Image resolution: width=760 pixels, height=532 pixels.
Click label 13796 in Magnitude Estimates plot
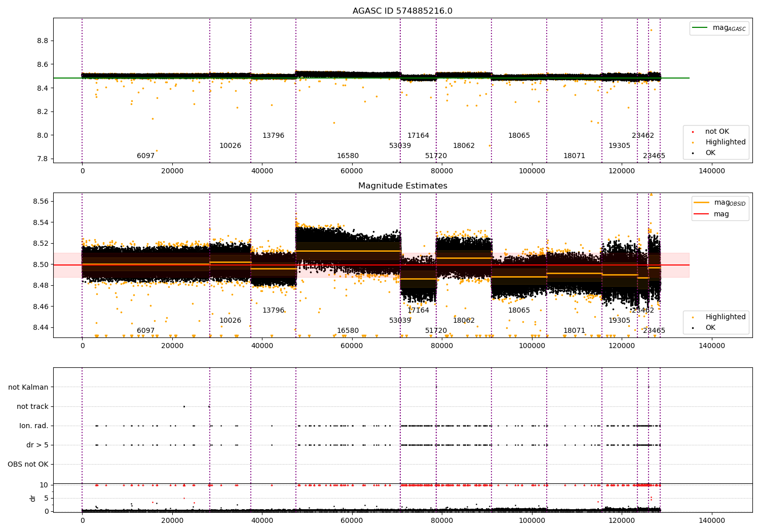click(x=273, y=311)
